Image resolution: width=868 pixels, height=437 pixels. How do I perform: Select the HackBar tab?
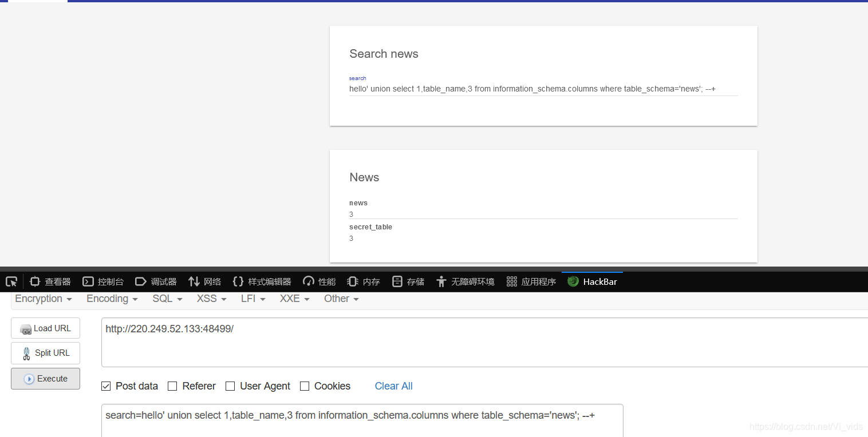coord(592,281)
